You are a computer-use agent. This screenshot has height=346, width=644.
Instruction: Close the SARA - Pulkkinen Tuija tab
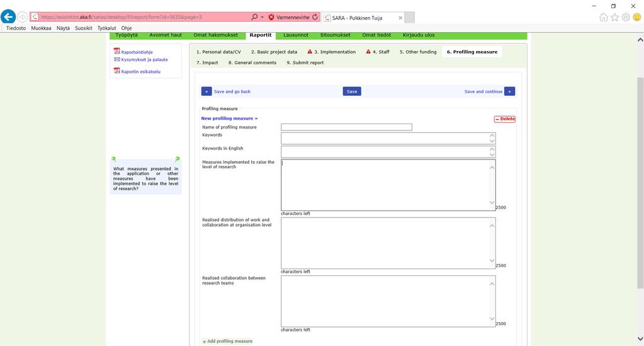click(x=400, y=18)
